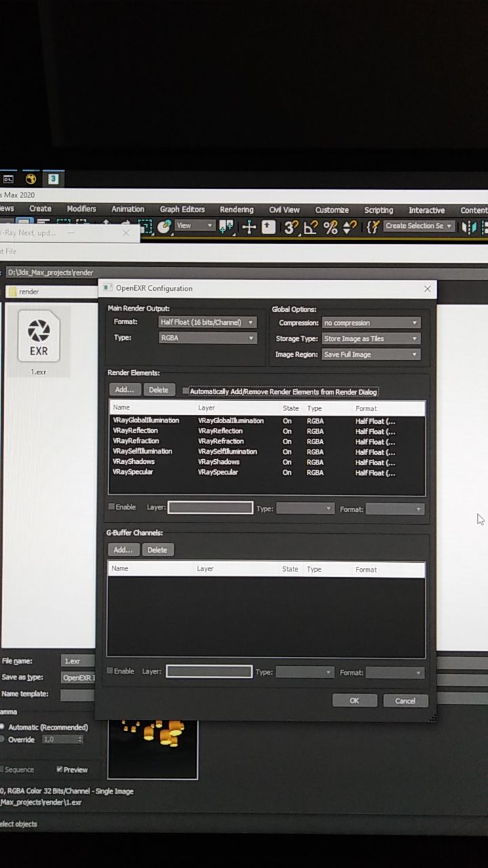Click the 3D Snaps toggle icon
The height and width of the screenshot is (868, 488).
(x=291, y=227)
